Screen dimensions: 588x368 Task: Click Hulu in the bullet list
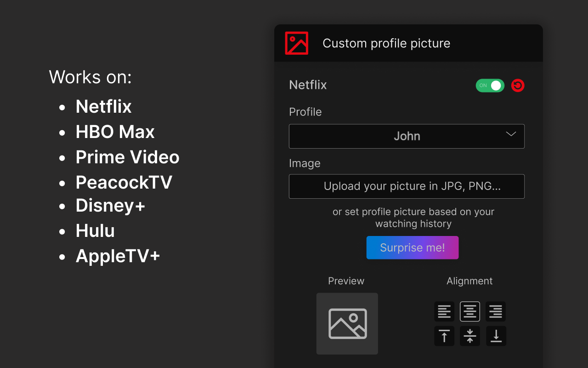pyautogui.click(x=95, y=230)
